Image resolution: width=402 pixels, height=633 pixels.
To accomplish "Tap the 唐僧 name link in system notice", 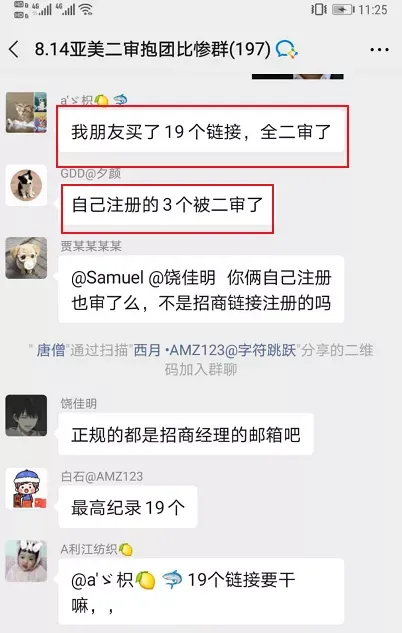I will 51,350.
